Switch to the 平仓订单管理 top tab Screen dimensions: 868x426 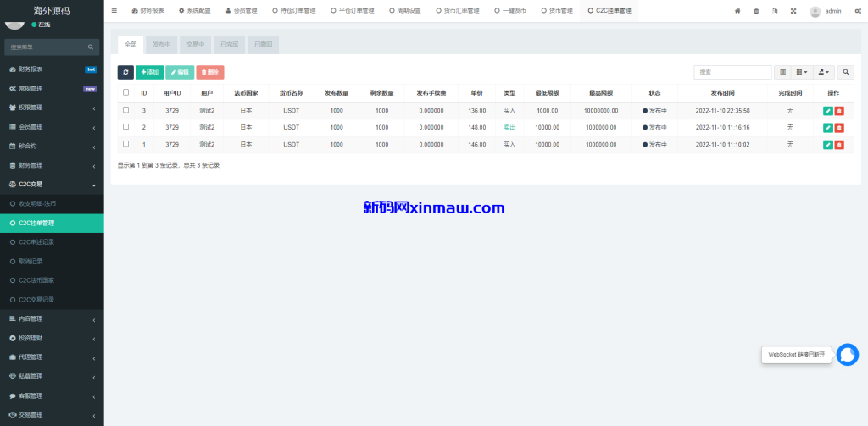(352, 10)
